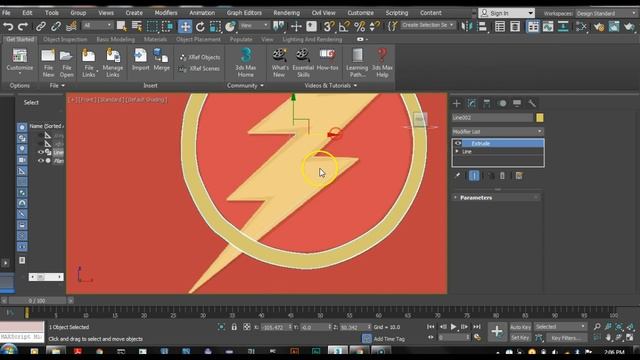Activate the Select and Scale tool
The image size is (640, 360).
point(215,27)
